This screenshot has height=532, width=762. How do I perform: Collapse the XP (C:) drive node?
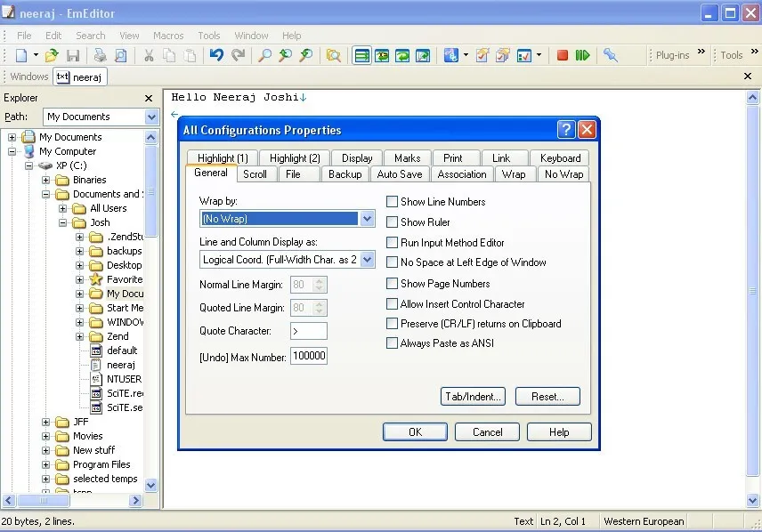pyautogui.click(x=28, y=165)
